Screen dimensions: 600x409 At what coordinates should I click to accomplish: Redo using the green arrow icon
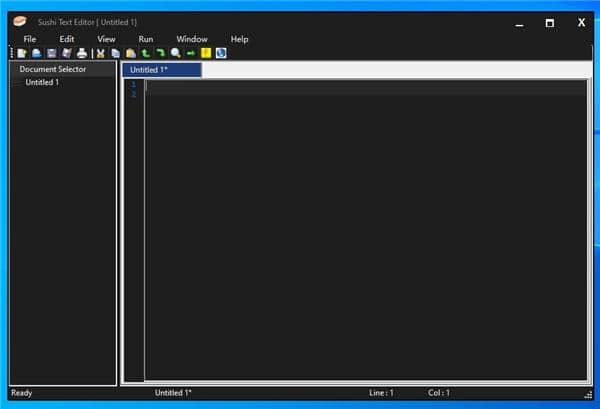pos(160,53)
